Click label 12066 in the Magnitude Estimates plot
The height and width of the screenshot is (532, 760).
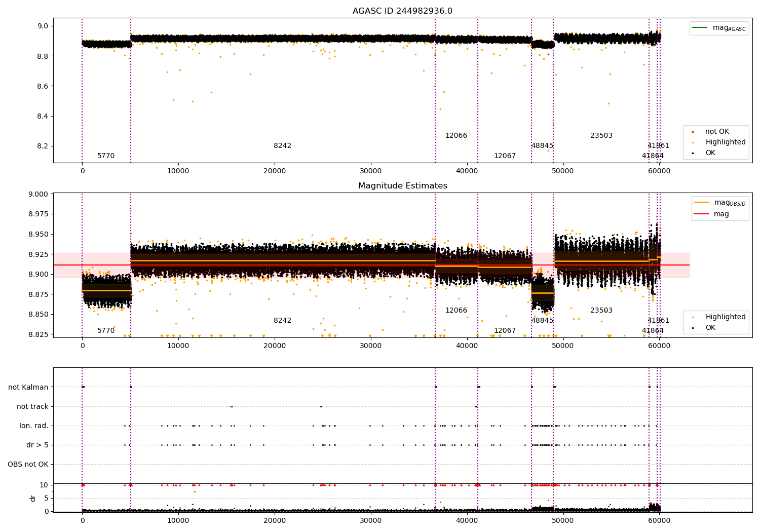(456, 311)
